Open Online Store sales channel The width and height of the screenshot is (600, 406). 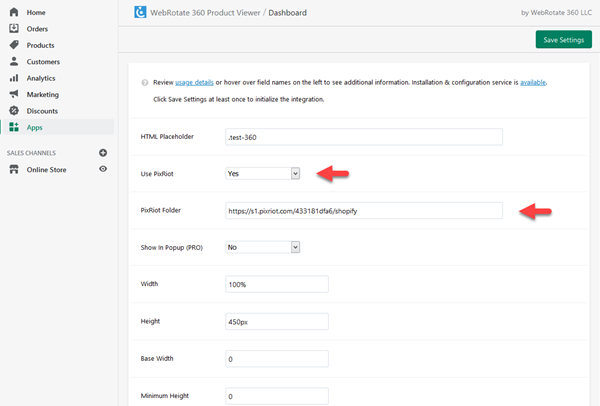tap(46, 170)
